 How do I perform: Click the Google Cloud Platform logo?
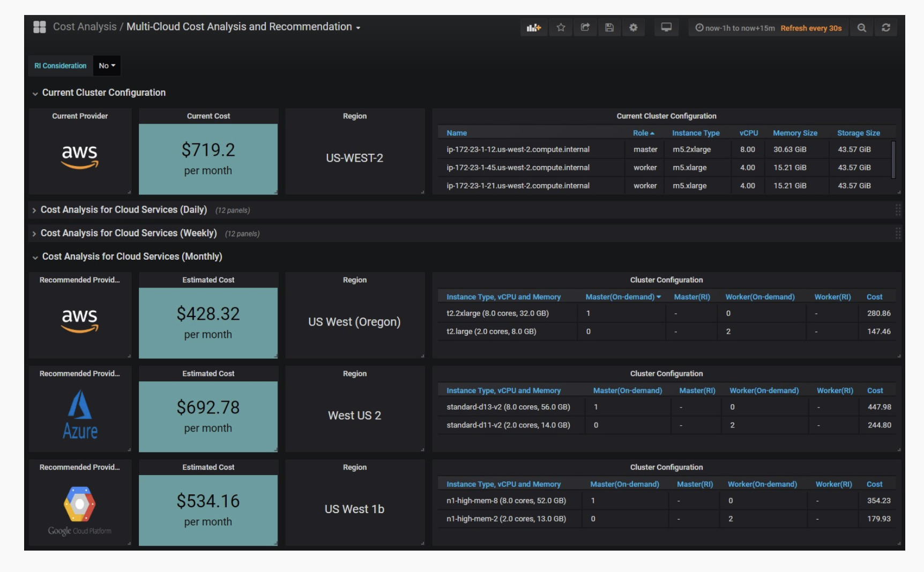[x=79, y=510]
